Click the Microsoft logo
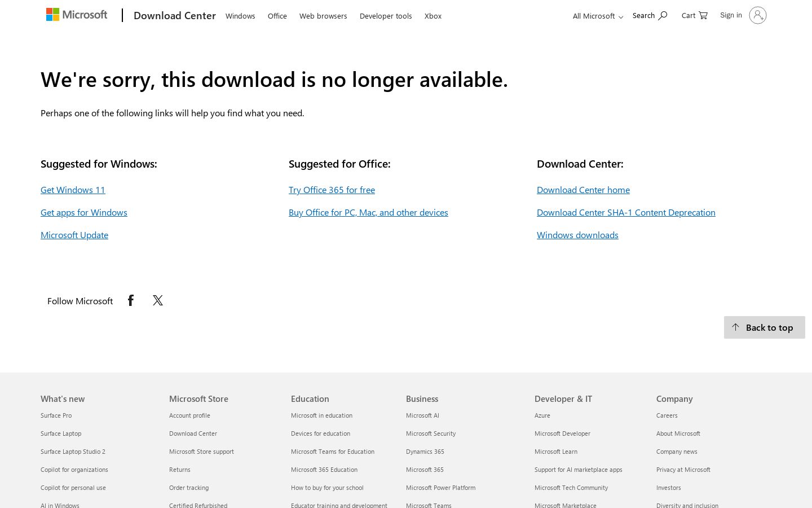This screenshot has height=508, width=812. [x=77, y=15]
